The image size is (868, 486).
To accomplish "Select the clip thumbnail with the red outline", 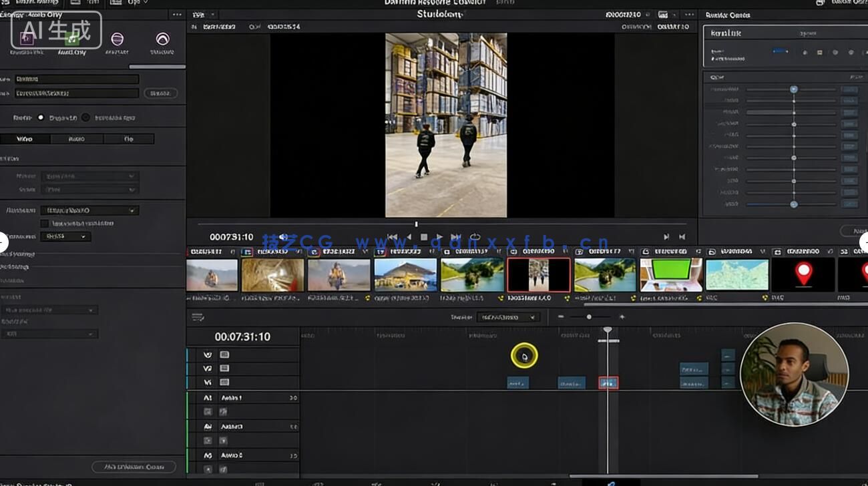I will click(538, 274).
